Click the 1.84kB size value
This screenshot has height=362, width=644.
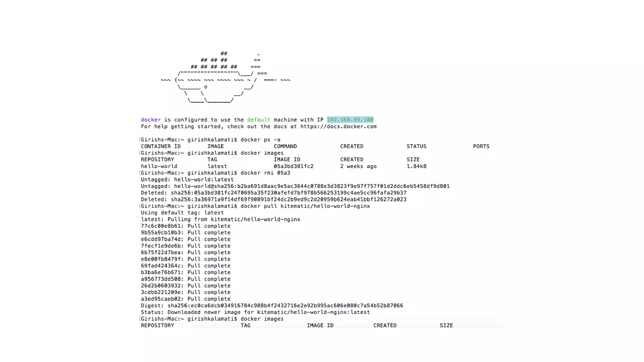coord(416,166)
